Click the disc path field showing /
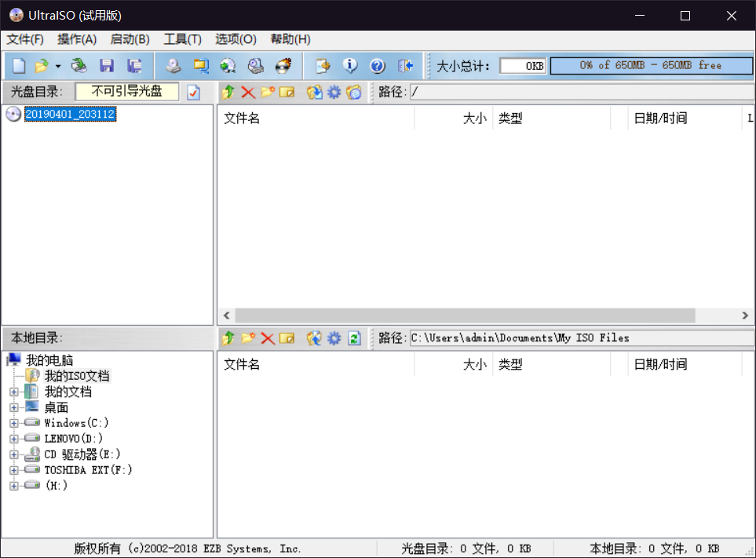This screenshot has height=558, width=756. click(582, 92)
